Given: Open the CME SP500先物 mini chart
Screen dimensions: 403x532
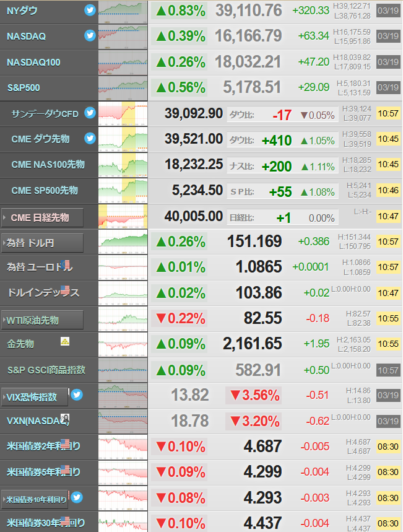Looking at the screenshot, I should [123, 191].
